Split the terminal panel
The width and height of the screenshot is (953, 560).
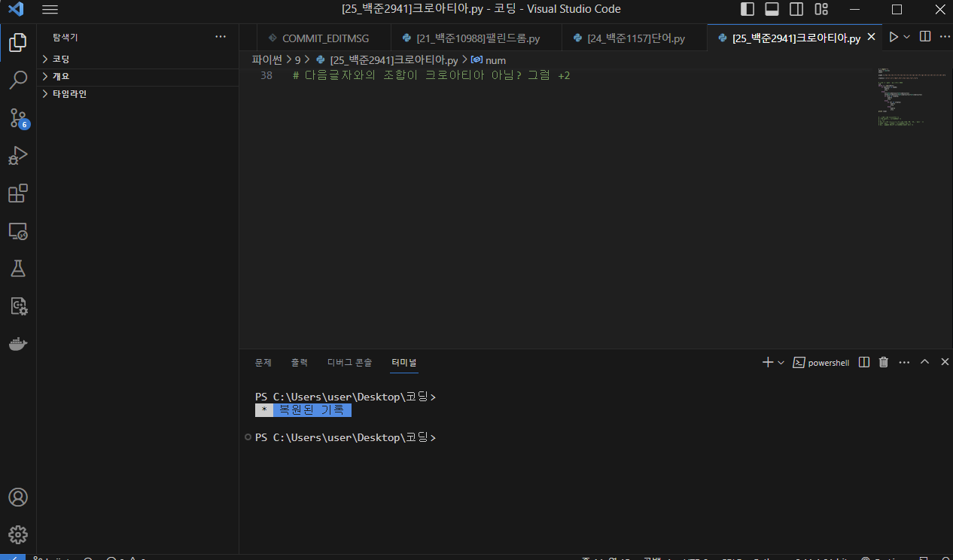tap(864, 362)
